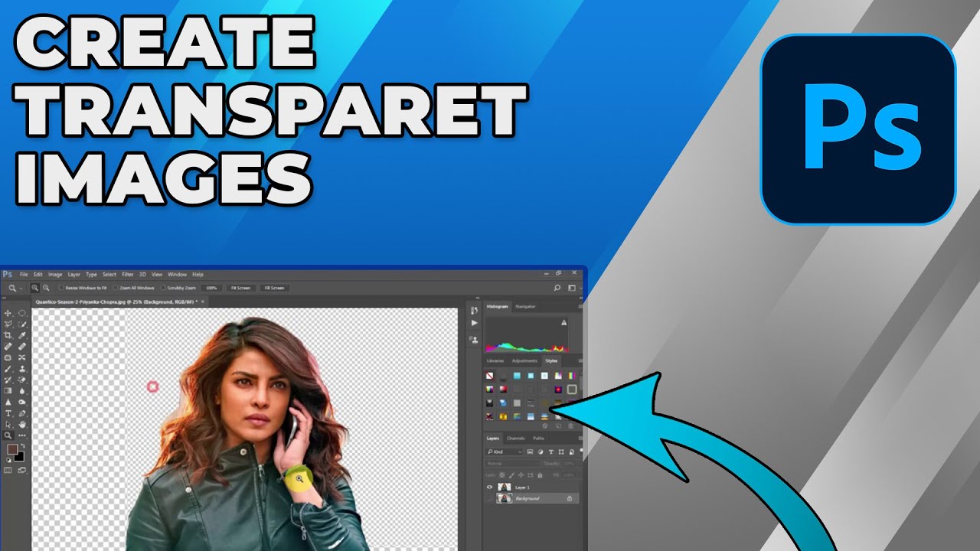Open the layer blend mode dropdown
Screen dimensions: 980x551
click(x=512, y=464)
